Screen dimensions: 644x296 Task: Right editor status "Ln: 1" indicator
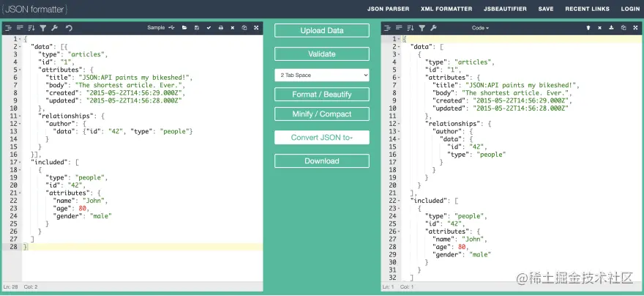pos(388,287)
